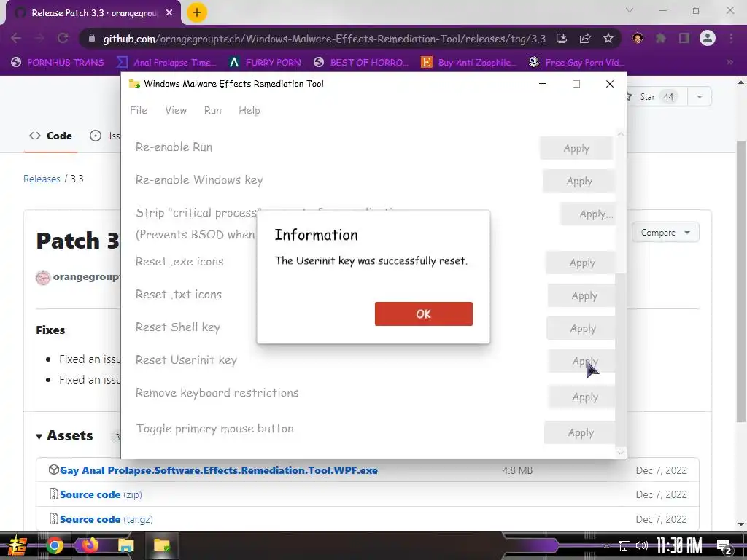Click the GitHub page vertical scrollbar

coord(741,281)
